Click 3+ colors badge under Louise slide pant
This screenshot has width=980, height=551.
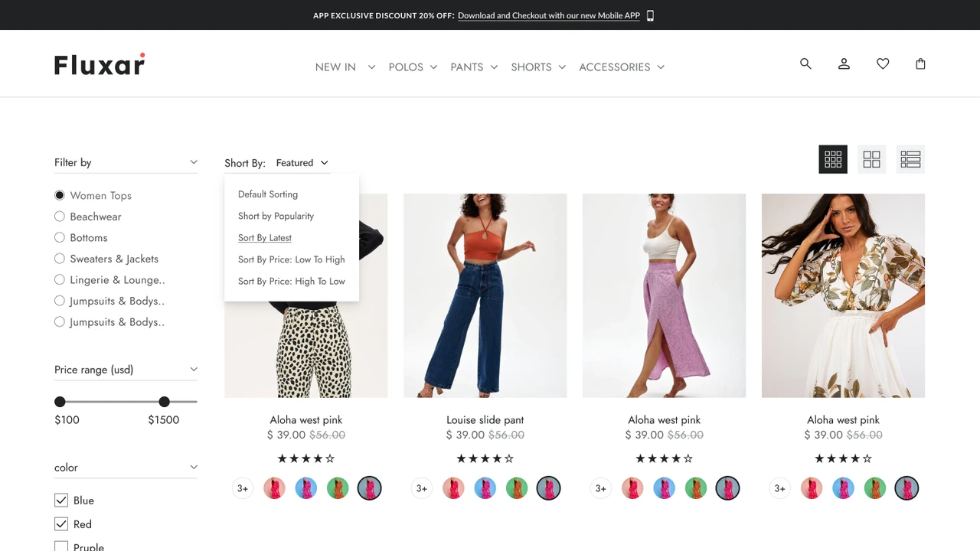tap(422, 488)
